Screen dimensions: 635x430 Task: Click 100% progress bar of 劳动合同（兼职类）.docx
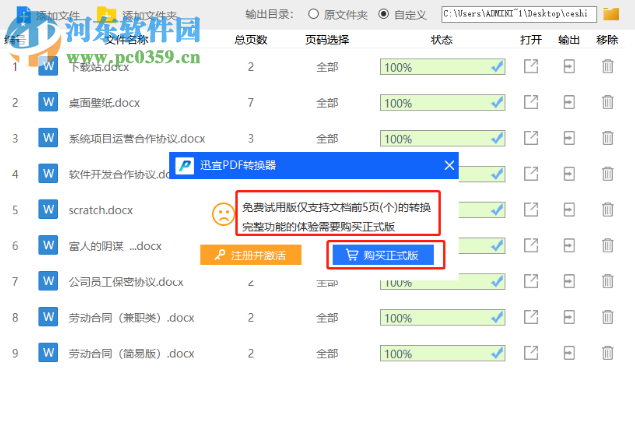442,317
